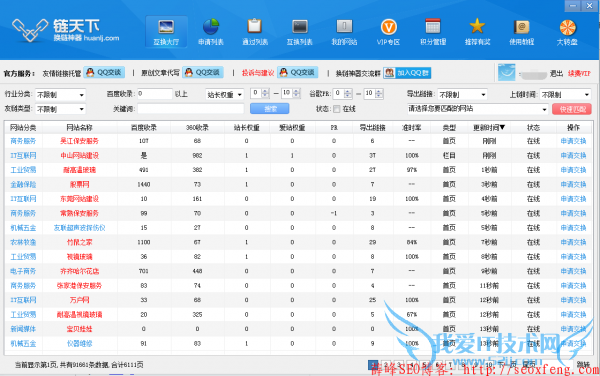
Task: Open the 申请列表 pie chart icon
Action: 210,28
